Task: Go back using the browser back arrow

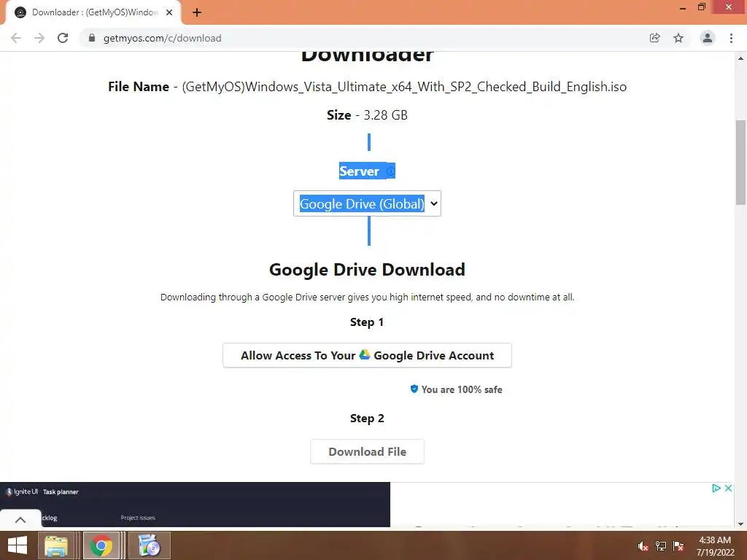Action: 16,38
